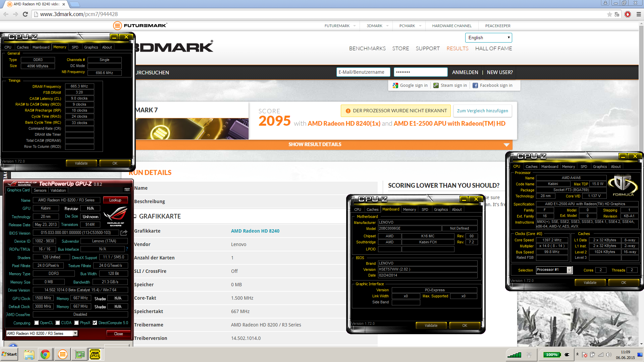Expand the PCMARK top menu dropdown
Screen dimensions: 644x362
[420, 26]
